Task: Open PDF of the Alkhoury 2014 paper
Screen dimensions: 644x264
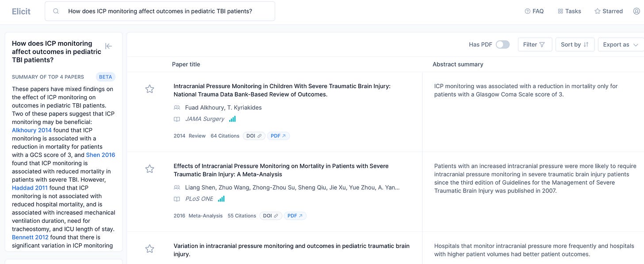Action: [x=278, y=136]
